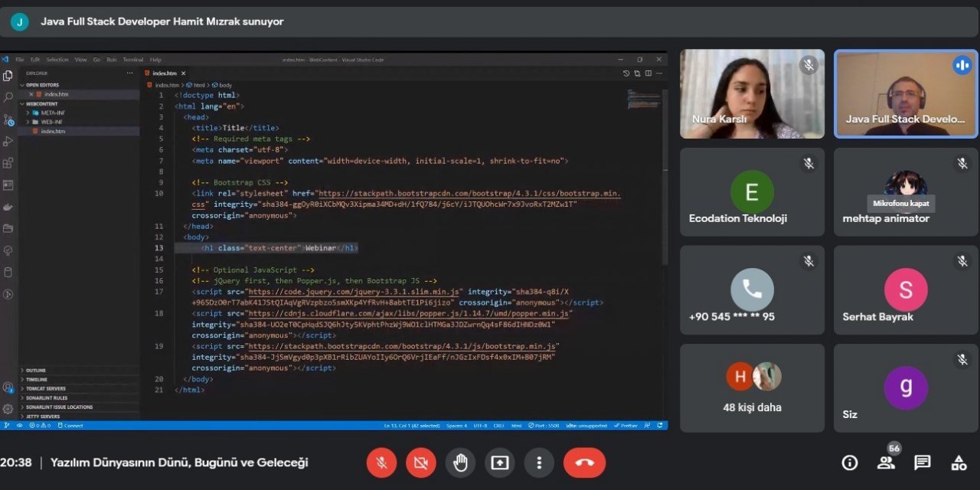
Task: Expand the META-INF folder
Action: 52,113
